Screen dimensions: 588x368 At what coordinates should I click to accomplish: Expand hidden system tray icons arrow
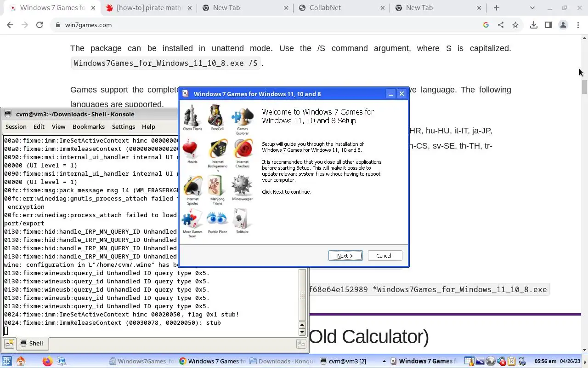tap(384, 361)
